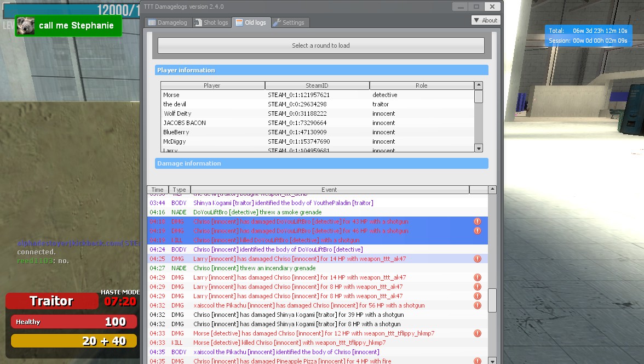Click the damage log scrollbar thumb

[492, 300]
